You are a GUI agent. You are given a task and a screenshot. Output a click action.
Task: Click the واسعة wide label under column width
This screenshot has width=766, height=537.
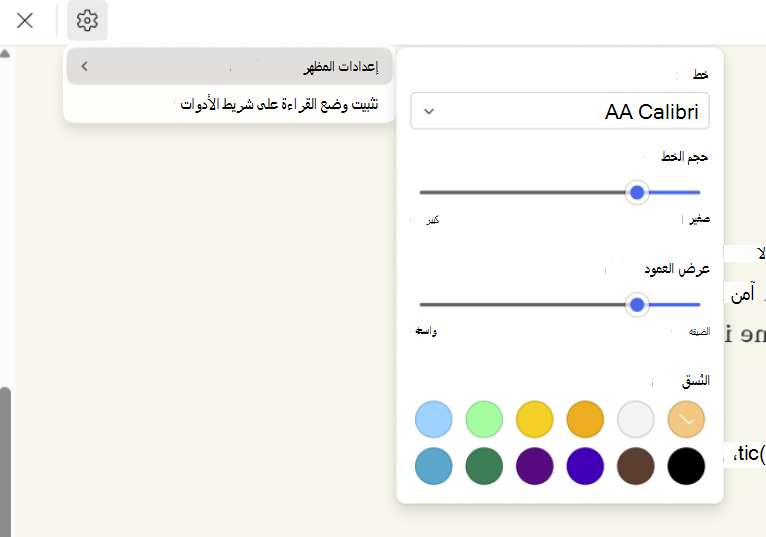(x=426, y=331)
